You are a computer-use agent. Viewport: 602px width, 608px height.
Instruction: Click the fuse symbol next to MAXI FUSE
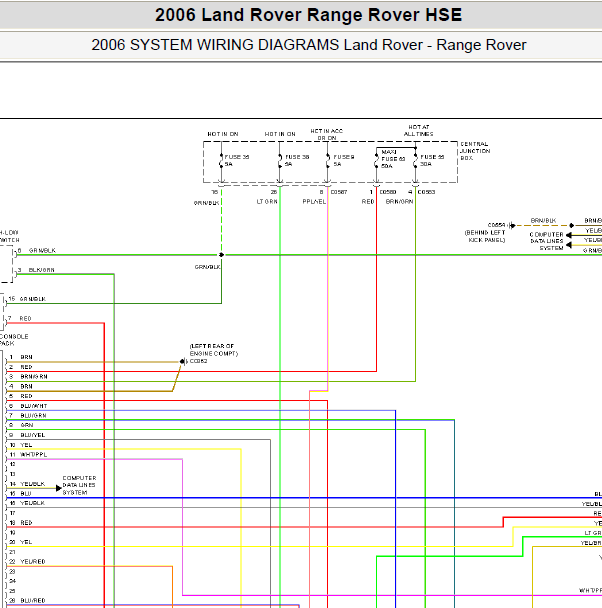[x=376, y=161]
